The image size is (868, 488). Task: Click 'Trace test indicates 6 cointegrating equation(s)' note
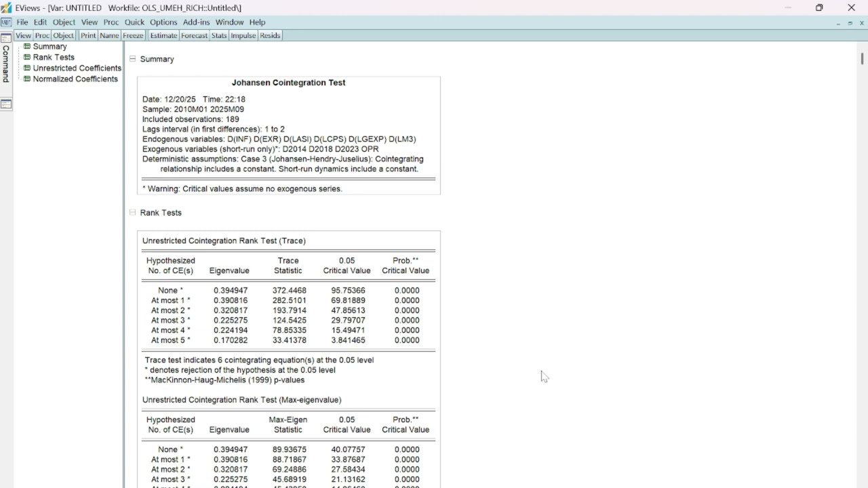click(x=259, y=361)
